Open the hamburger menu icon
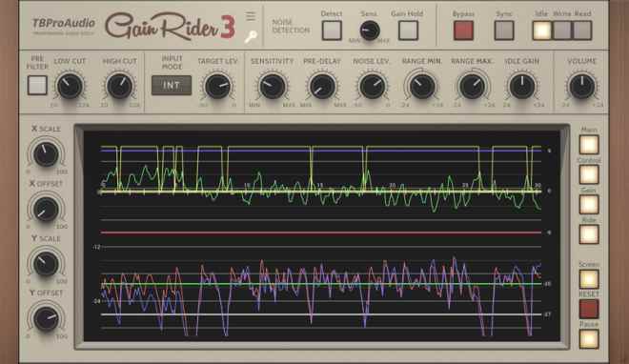Viewport: 629px width, 364px height. point(251,16)
